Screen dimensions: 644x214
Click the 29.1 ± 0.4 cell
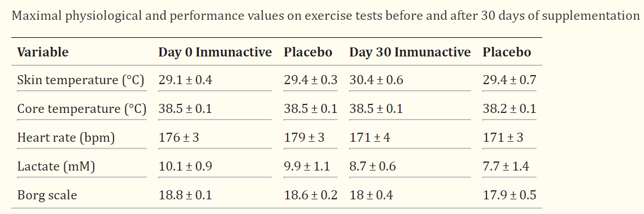[185, 80]
